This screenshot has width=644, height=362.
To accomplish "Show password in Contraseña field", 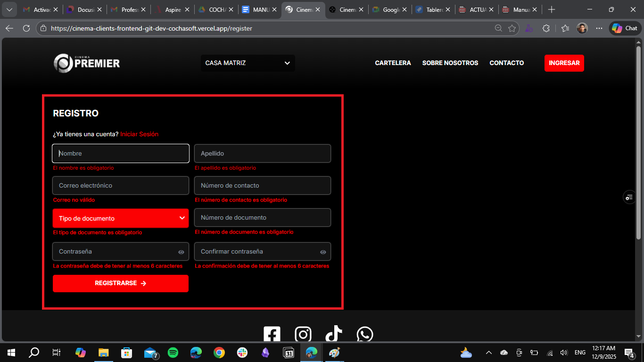I will (181, 252).
